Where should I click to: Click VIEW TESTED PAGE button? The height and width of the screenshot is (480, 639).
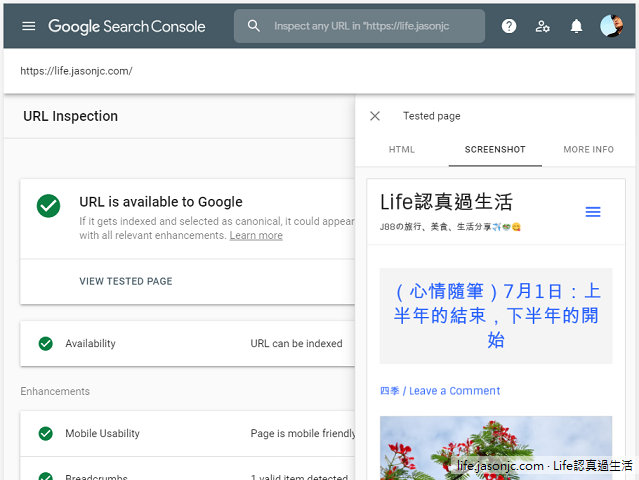(126, 281)
